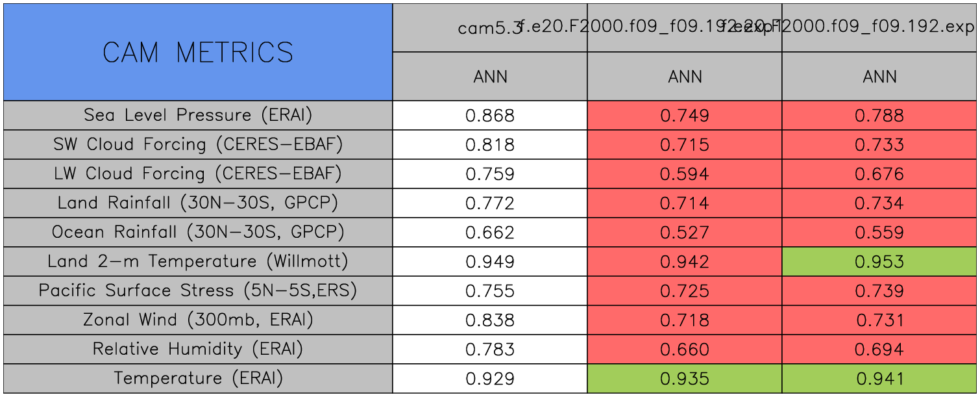Select the LW Cloud Forcing row label
The image size is (980, 397).
(x=198, y=174)
